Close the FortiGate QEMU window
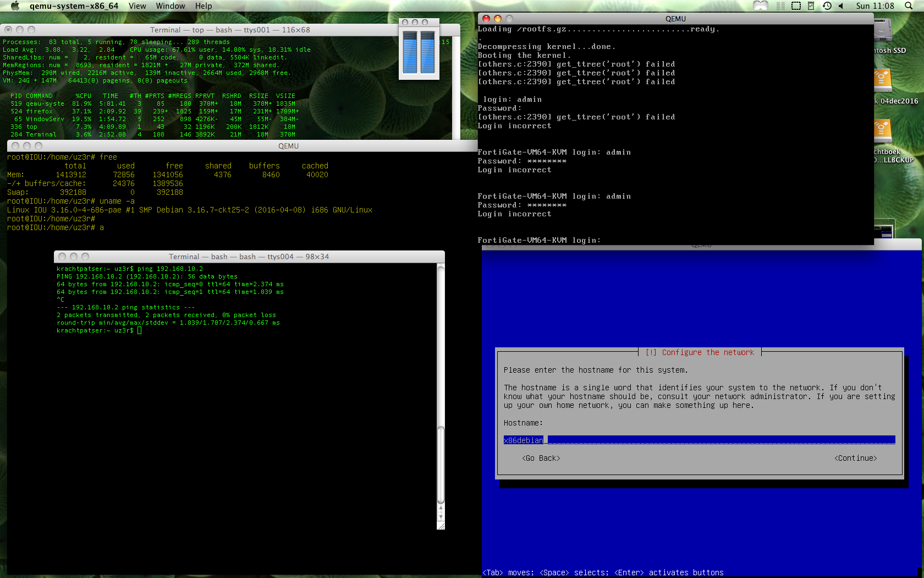The height and width of the screenshot is (578, 924). click(486, 19)
